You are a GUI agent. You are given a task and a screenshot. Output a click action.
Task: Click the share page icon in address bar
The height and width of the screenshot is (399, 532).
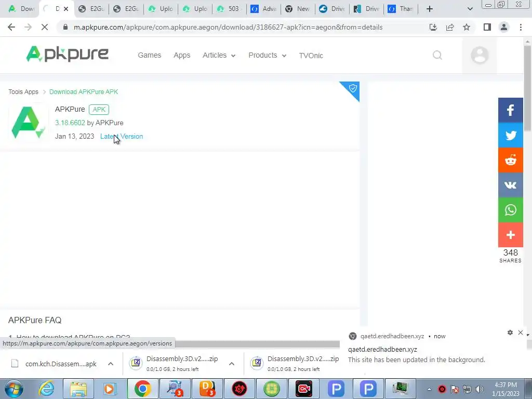click(x=450, y=27)
